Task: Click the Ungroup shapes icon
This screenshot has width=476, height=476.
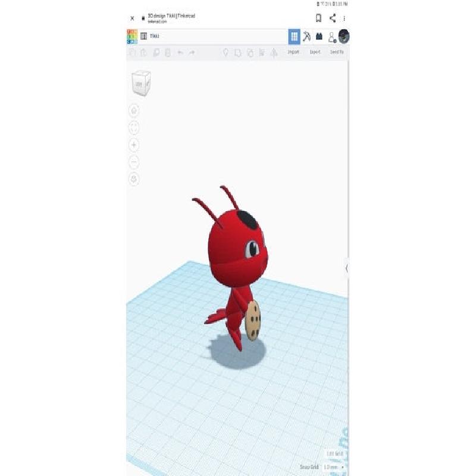Action: [x=250, y=53]
